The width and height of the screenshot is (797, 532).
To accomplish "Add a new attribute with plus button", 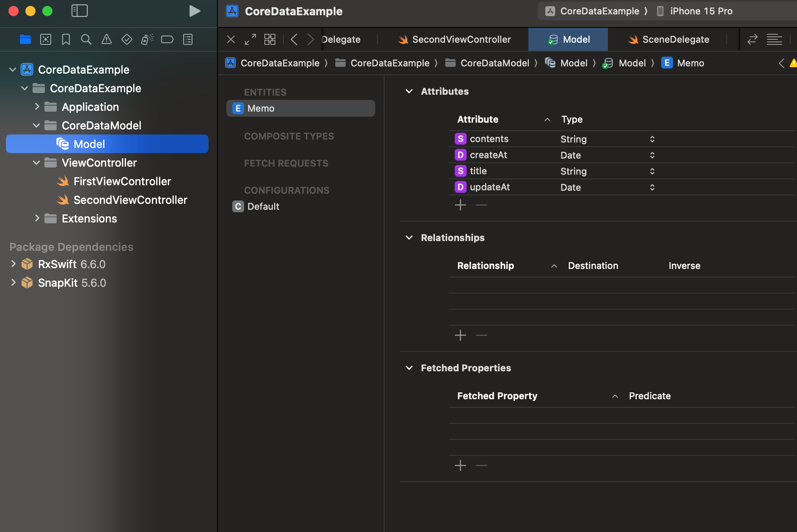I will point(460,205).
